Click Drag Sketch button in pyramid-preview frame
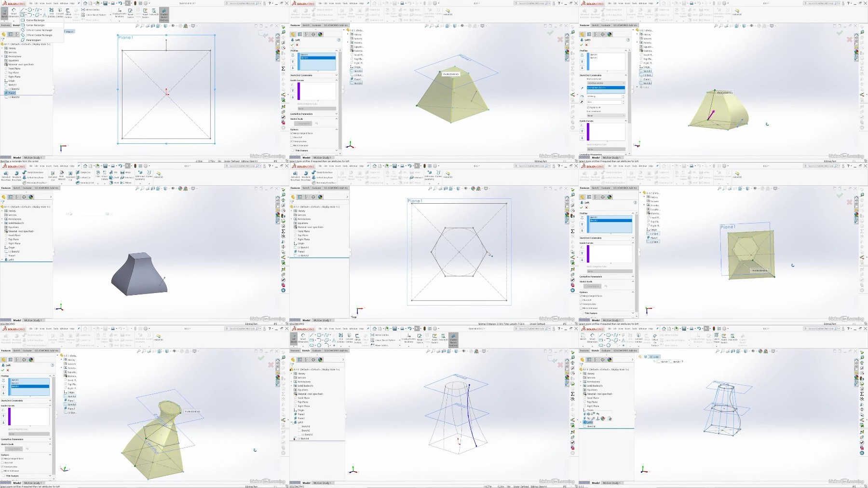 [x=303, y=124]
